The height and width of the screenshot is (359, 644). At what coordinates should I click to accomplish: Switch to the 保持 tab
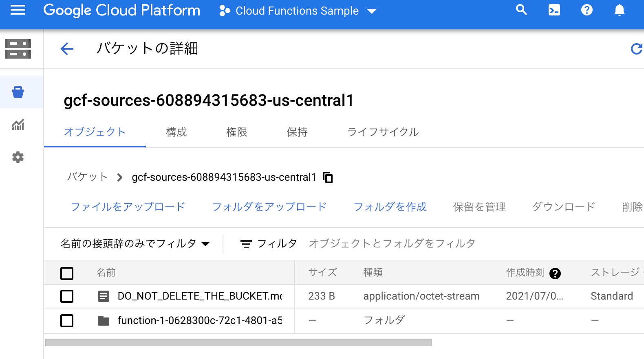297,132
